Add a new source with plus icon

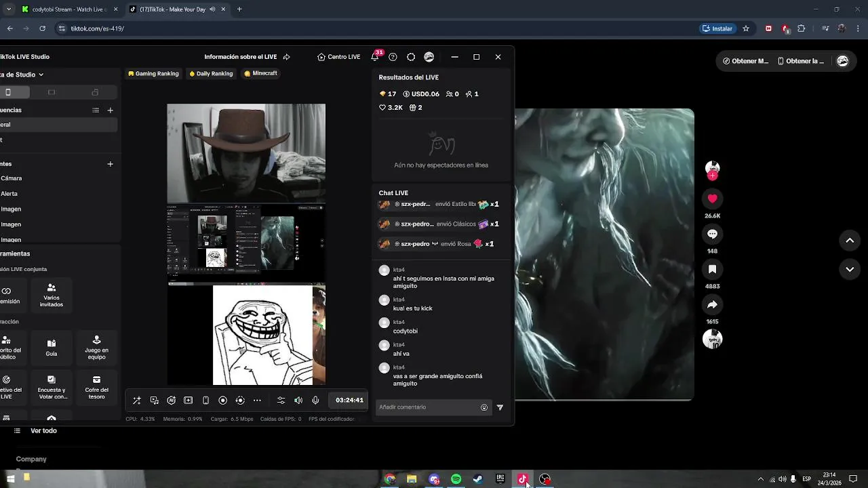click(x=110, y=164)
